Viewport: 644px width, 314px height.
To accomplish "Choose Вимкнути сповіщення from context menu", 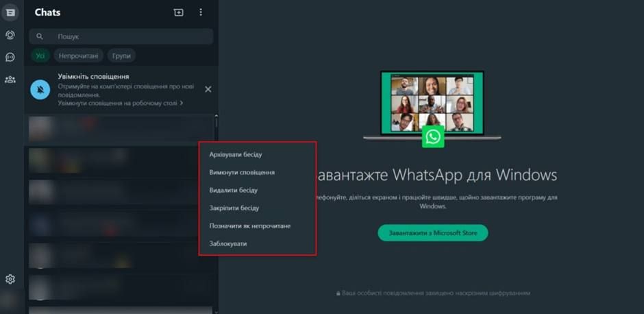I will [242, 172].
